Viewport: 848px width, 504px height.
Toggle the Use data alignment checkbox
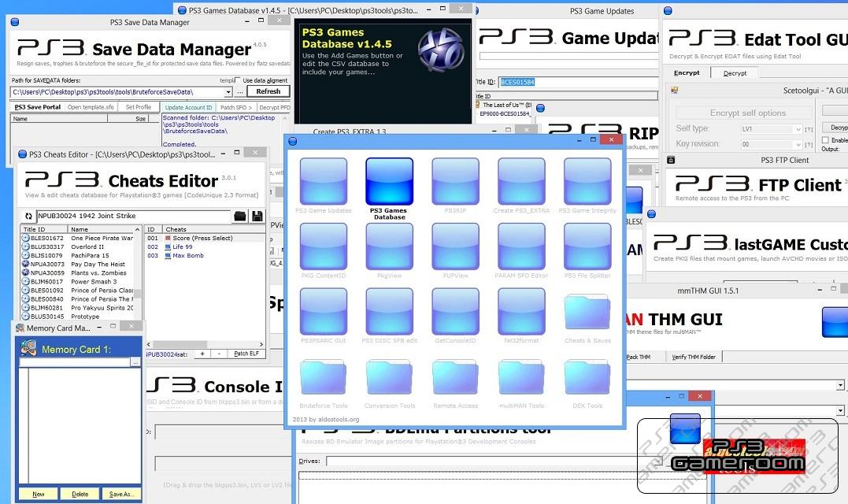click(238, 80)
